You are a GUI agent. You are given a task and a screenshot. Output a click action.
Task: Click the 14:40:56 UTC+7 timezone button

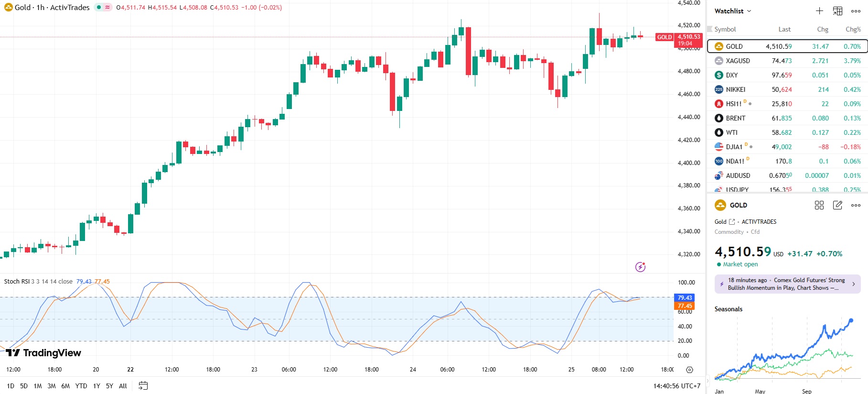(x=676, y=386)
